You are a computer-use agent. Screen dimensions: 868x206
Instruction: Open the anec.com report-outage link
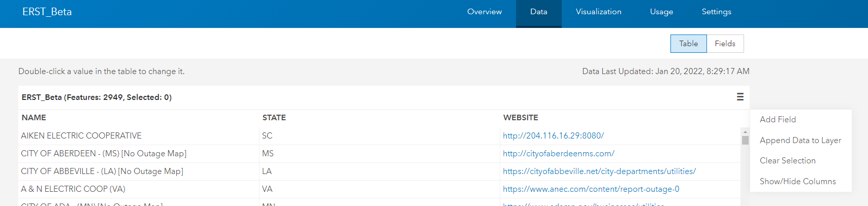pyautogui.click(x=591, y=189)
